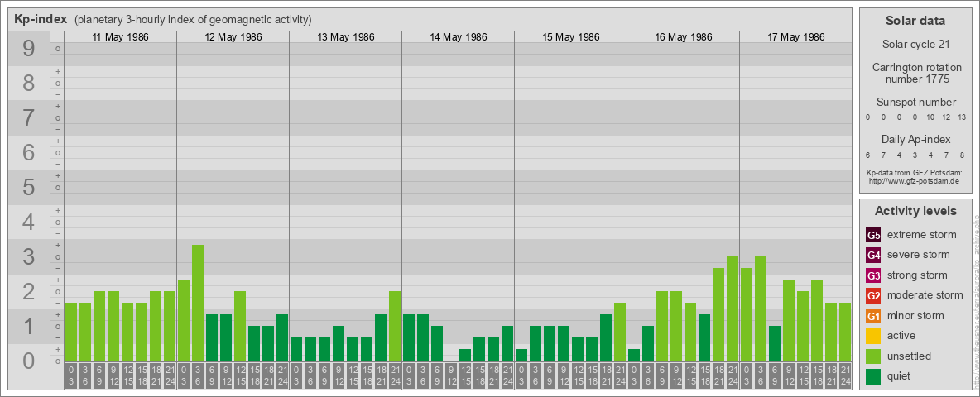Click the 21-24 hour bar on 16 May
980x397 pixels.
click(732, 309)
